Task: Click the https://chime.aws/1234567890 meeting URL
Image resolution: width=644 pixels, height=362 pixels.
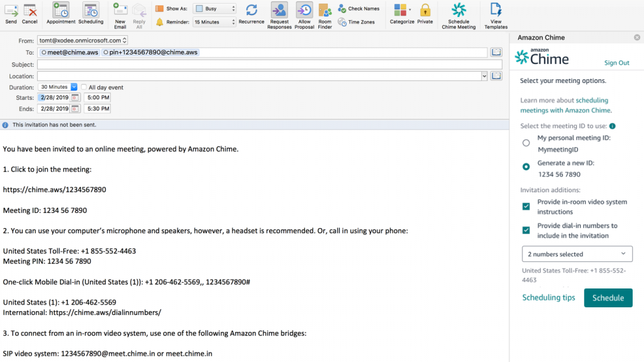Action: 55,190
